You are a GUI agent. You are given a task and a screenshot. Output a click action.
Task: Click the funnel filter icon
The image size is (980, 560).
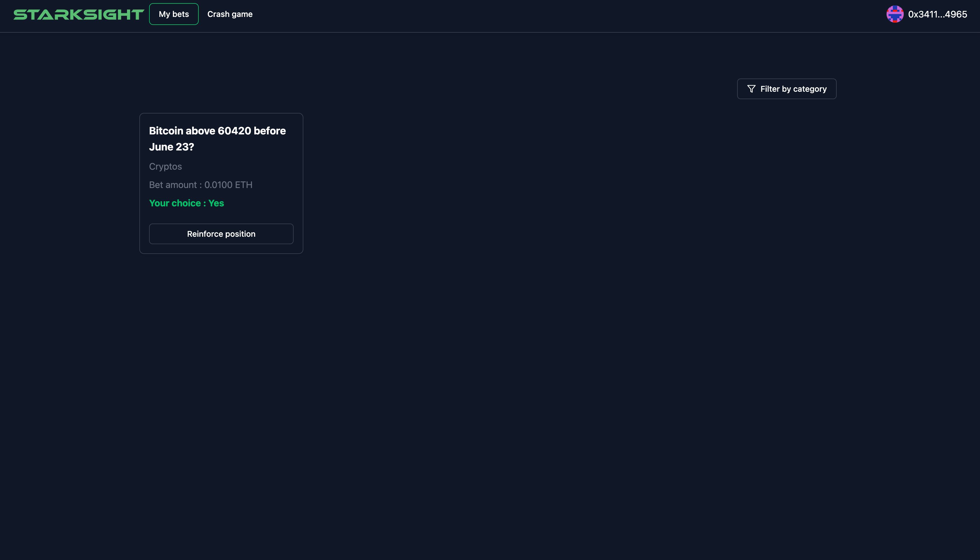[751, 89]
